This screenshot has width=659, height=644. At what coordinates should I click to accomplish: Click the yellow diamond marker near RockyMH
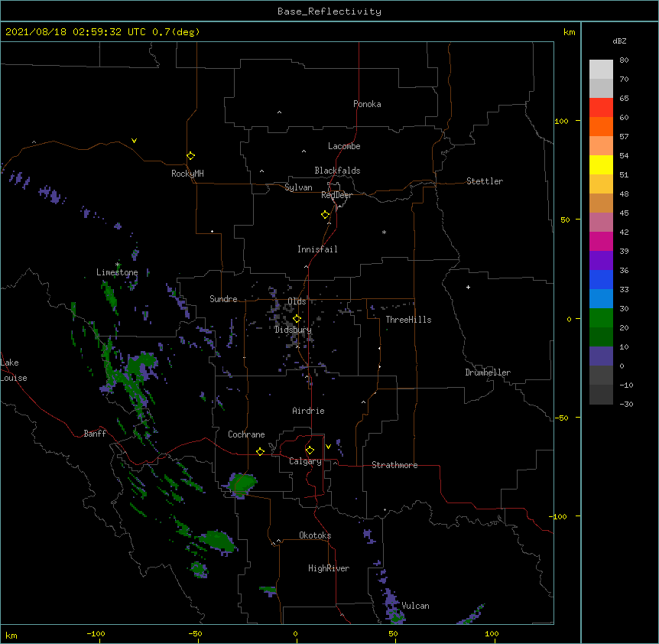(x=190, y=156)
